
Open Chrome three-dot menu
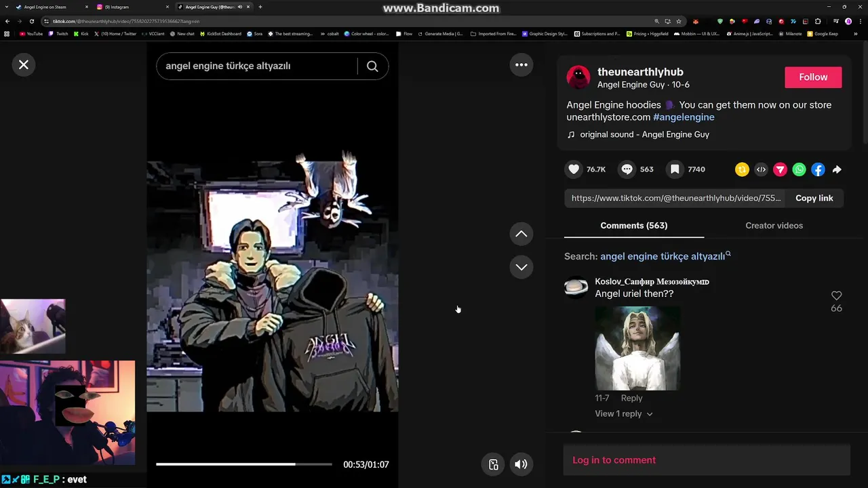(x=860, y=21)
